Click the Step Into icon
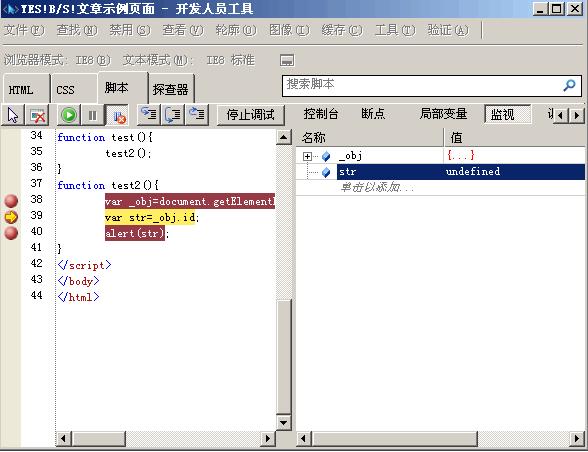Viewport: 588px width, 452px height. pos(149,114)
